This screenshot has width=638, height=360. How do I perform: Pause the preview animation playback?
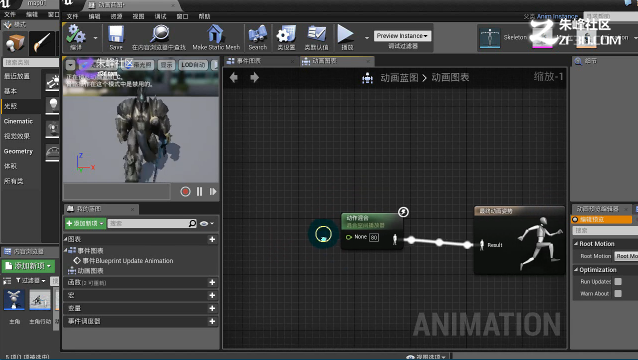click(199, 192)
